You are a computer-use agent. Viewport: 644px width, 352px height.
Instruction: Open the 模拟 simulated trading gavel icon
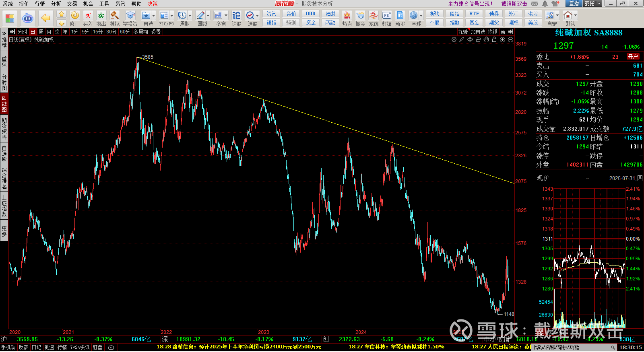(x=115, y=19)
